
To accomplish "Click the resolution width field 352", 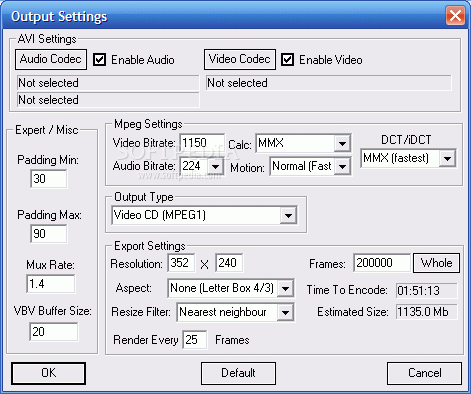I will click(x=181, y=263).
